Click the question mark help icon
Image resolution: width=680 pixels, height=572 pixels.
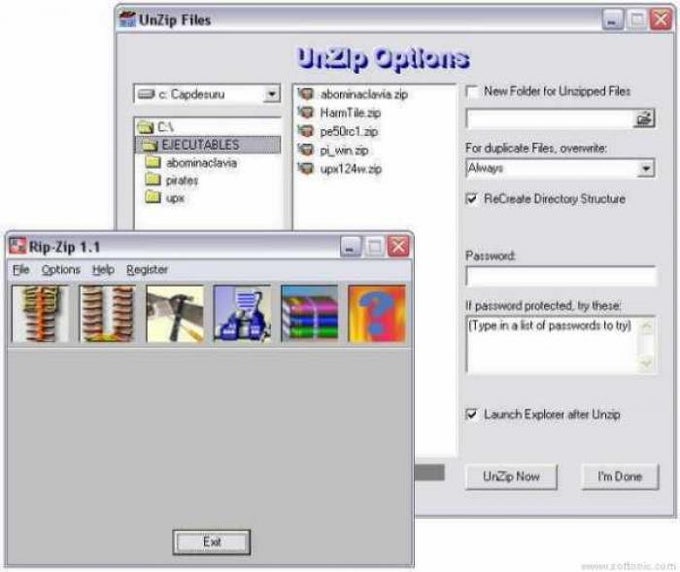tap(377, 314)
